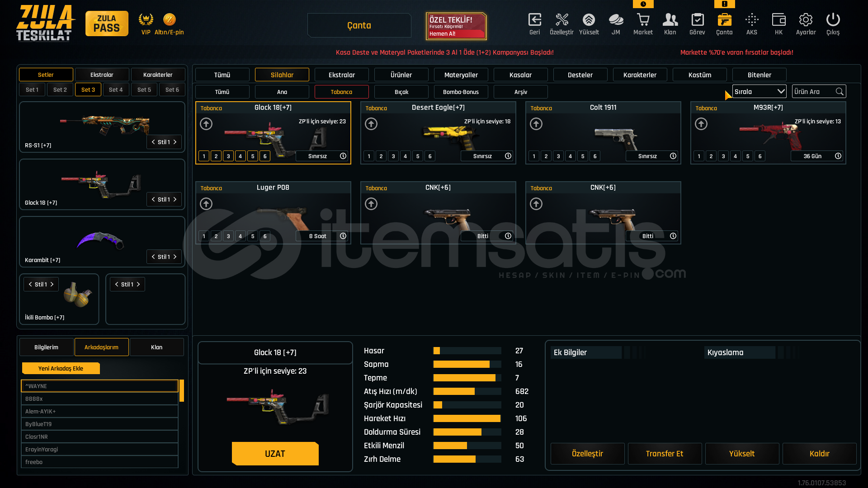Screen dimensions: 868x488
Task: Toggle set slot 5 on Desert Eagle[+7] card
Action: click(x=418, y=156)
